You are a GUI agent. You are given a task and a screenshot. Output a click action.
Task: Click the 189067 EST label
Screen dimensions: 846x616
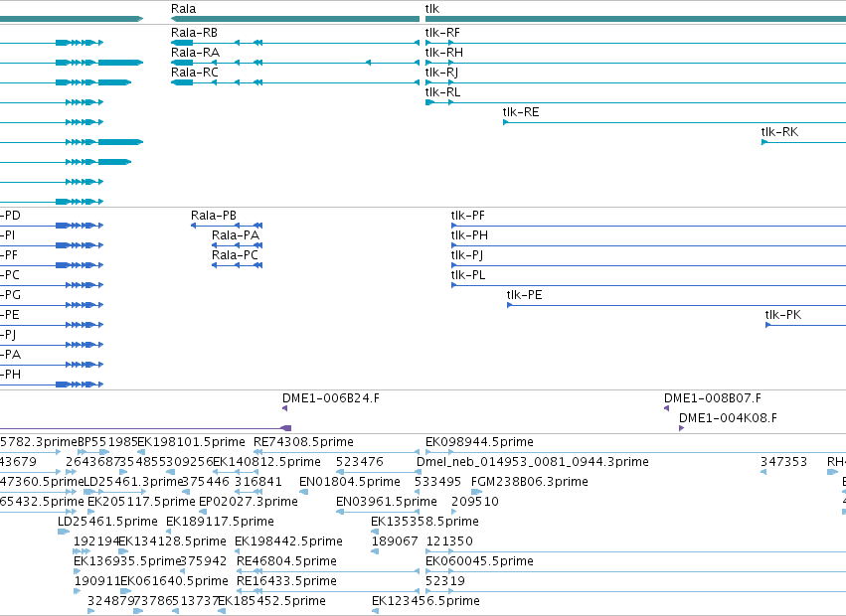(395, 542)
